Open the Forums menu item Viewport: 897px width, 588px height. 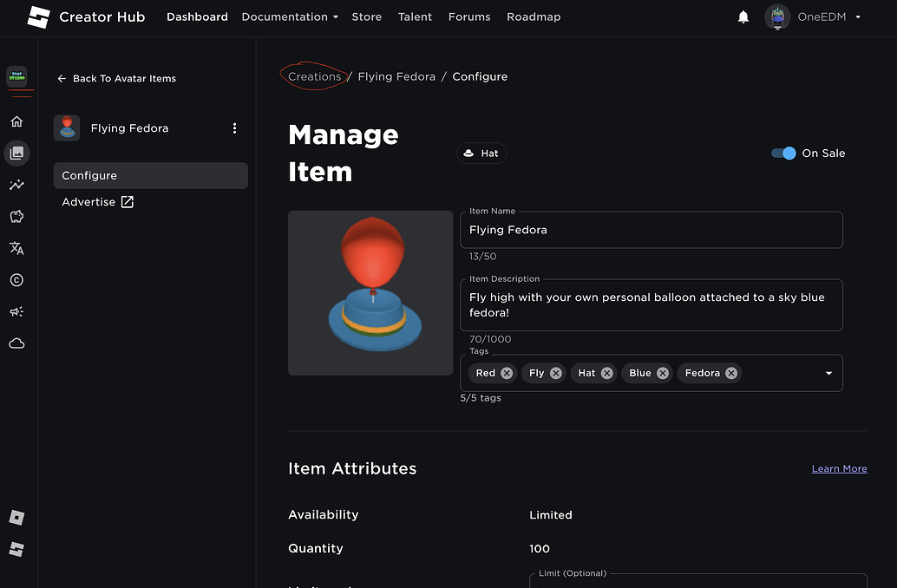(468, 16)
